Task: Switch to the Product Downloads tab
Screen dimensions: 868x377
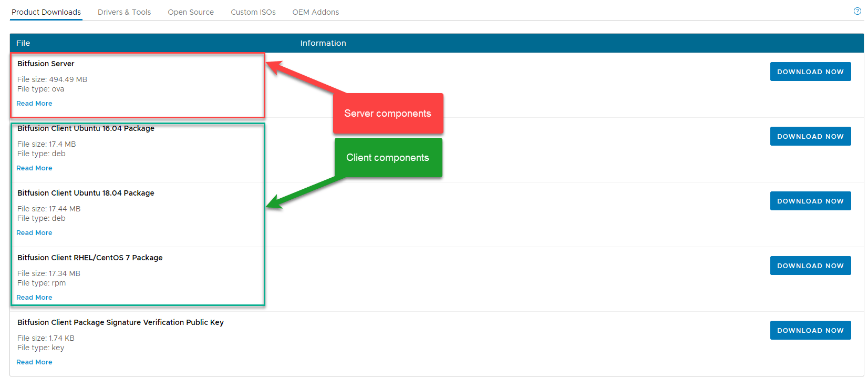Action: (46, 12)
